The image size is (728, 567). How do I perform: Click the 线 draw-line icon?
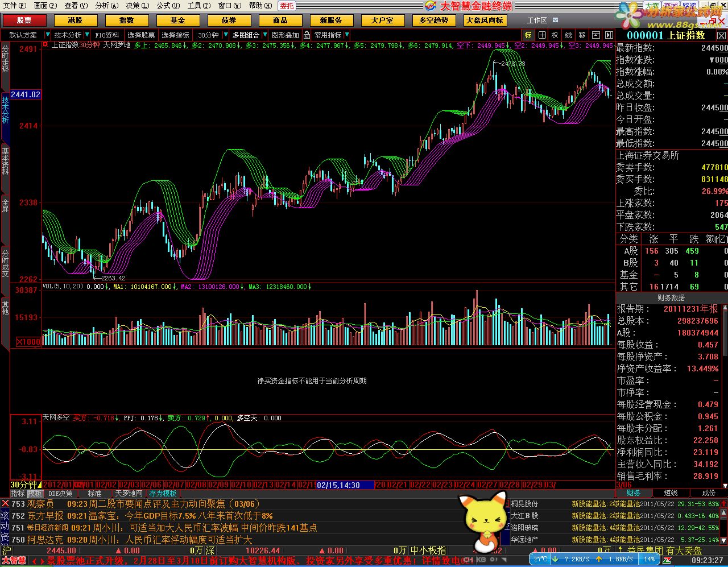click(568, 35)
